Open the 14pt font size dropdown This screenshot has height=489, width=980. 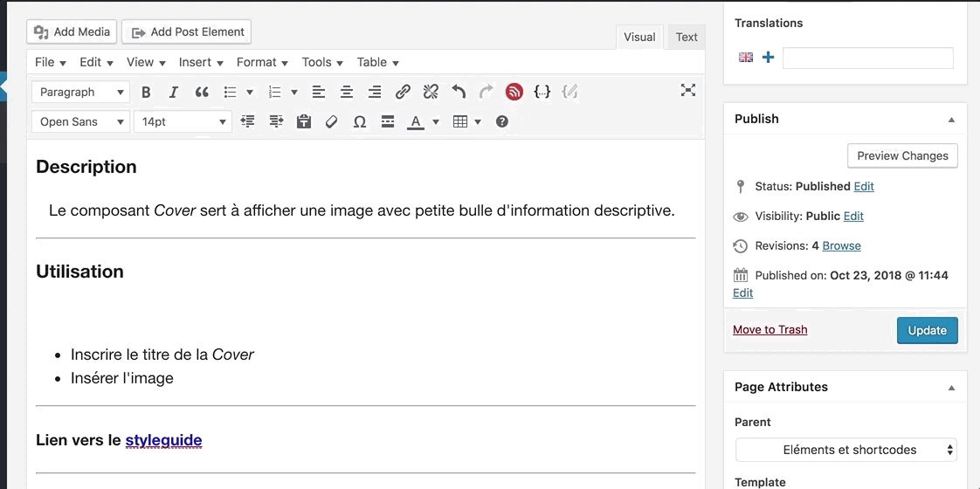(x=182, y=121)
